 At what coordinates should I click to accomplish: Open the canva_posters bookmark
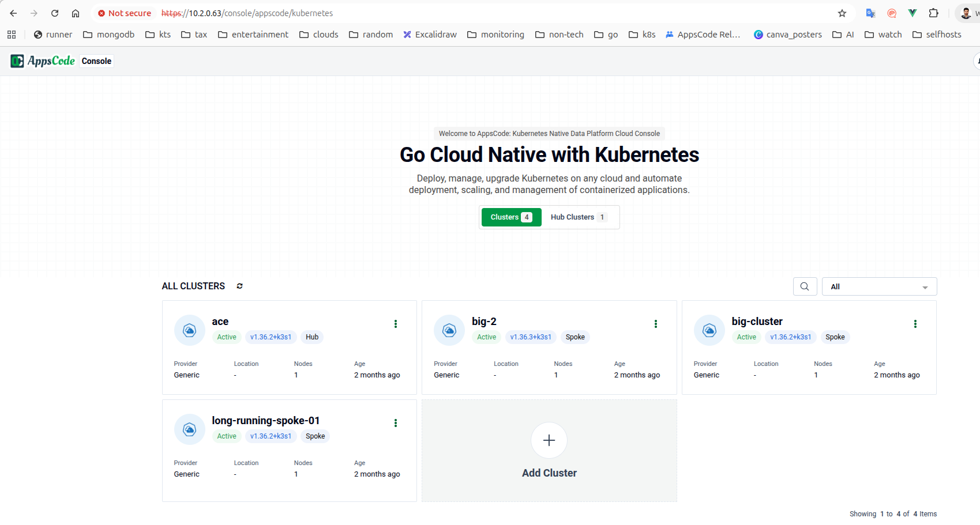[788, 35]
